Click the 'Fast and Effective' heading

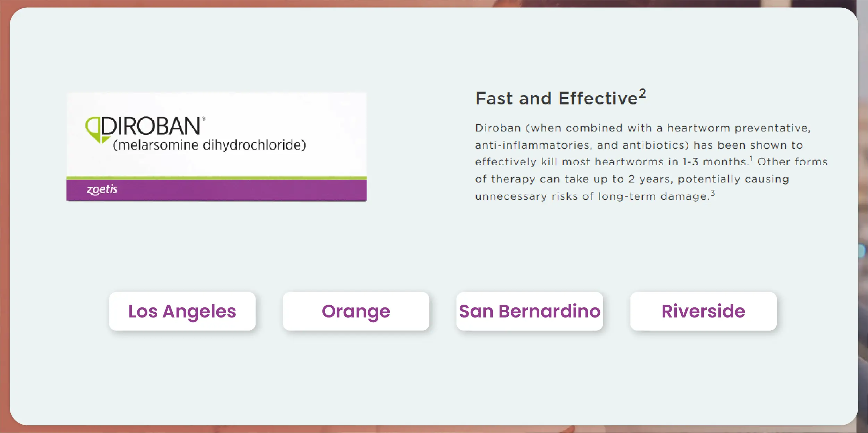pyautogui.click(x=556, y=99)
